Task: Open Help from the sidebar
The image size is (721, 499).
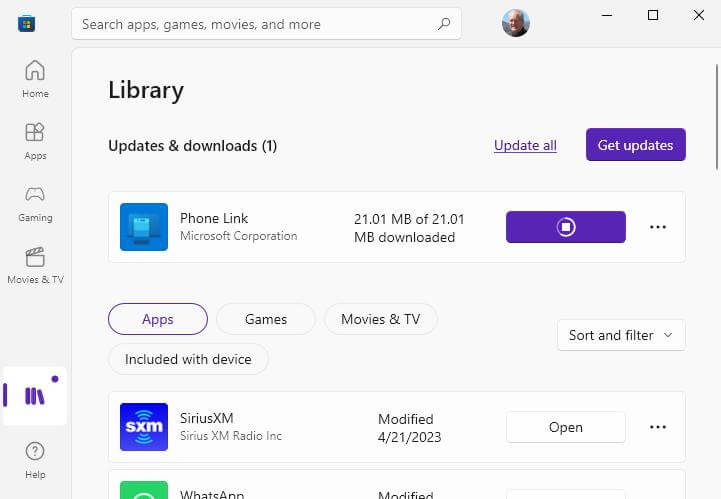Action: click(35, 460)
